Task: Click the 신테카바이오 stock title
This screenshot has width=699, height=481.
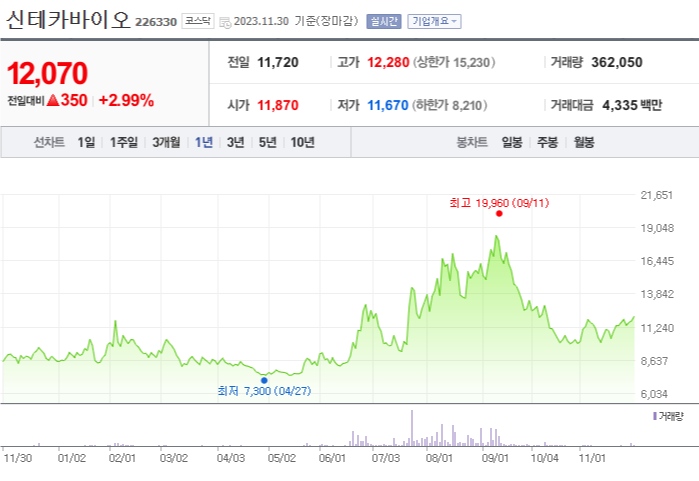Action: click(68, 20)
